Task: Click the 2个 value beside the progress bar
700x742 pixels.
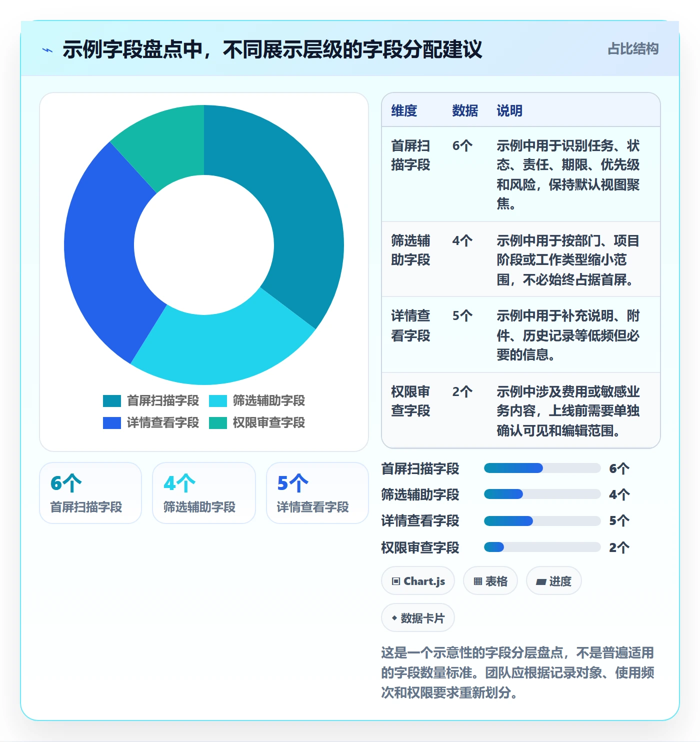Action: [619, 547]
